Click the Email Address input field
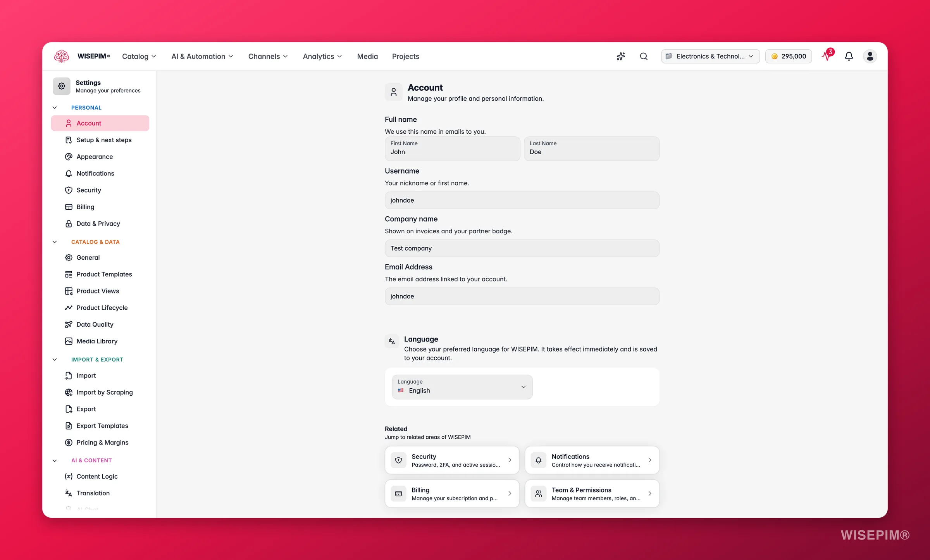This screenshot has height=560, width=930. pyautogui.click(x=522, y=296)
